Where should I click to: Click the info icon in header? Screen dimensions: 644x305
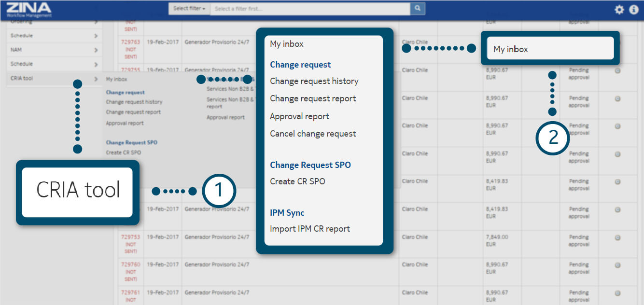(x=634, y=10)
